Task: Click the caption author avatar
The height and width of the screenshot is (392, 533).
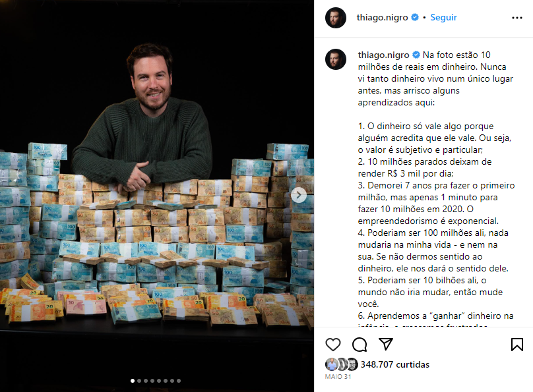Action: (x=336, y=59)
